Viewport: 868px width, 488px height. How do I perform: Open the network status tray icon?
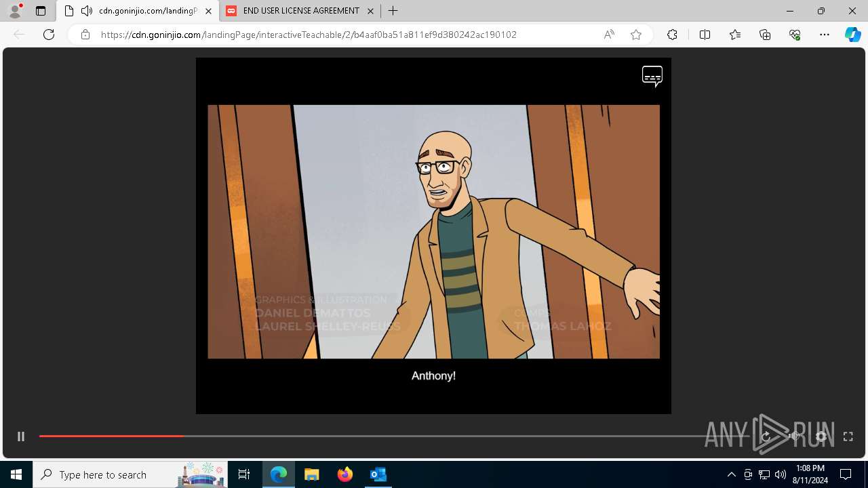[764, 474]
